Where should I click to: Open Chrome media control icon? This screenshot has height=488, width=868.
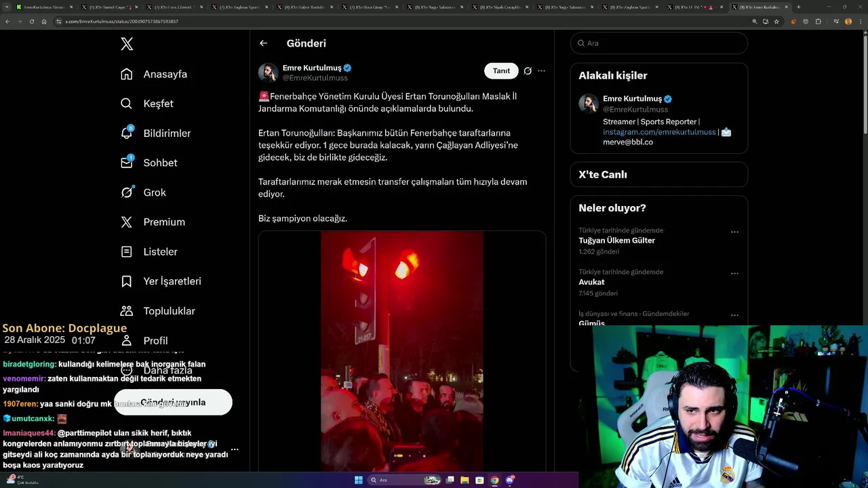click(835, 22)
